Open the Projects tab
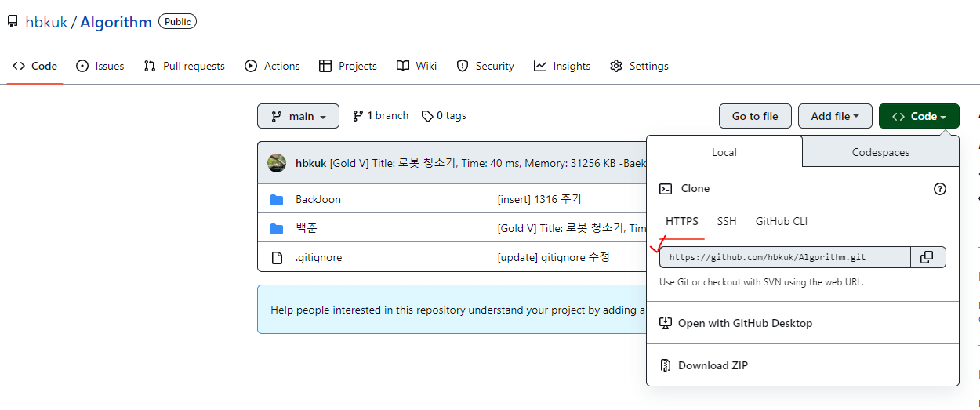The width and height of the screenshot is (980, 410). click(x=348, y=66)
